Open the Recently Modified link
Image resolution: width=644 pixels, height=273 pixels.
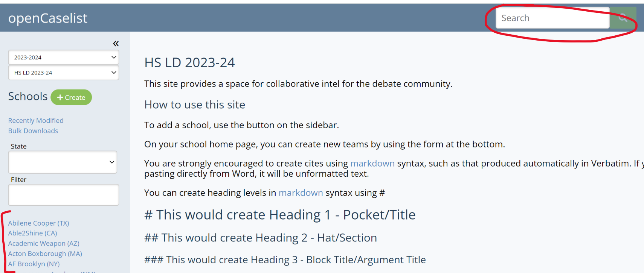point(36,120)
